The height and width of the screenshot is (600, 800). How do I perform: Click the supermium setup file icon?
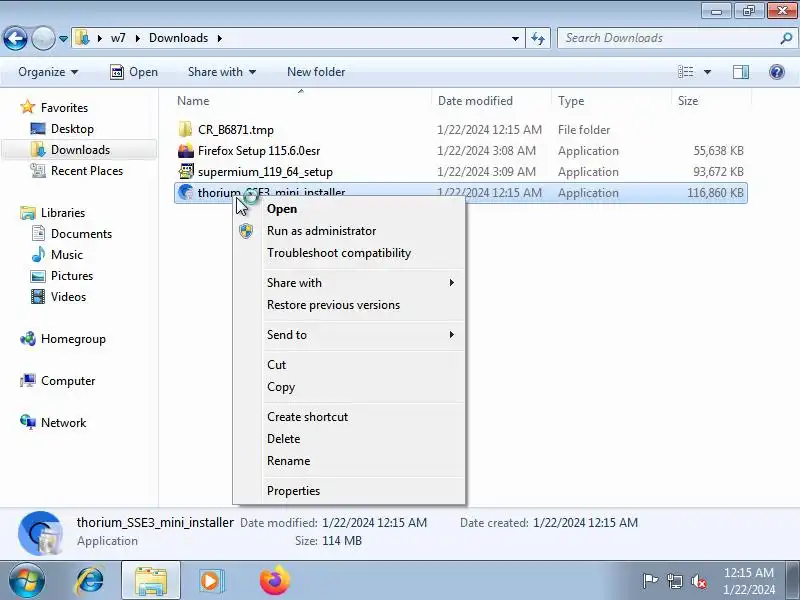[x=186, y=171]
